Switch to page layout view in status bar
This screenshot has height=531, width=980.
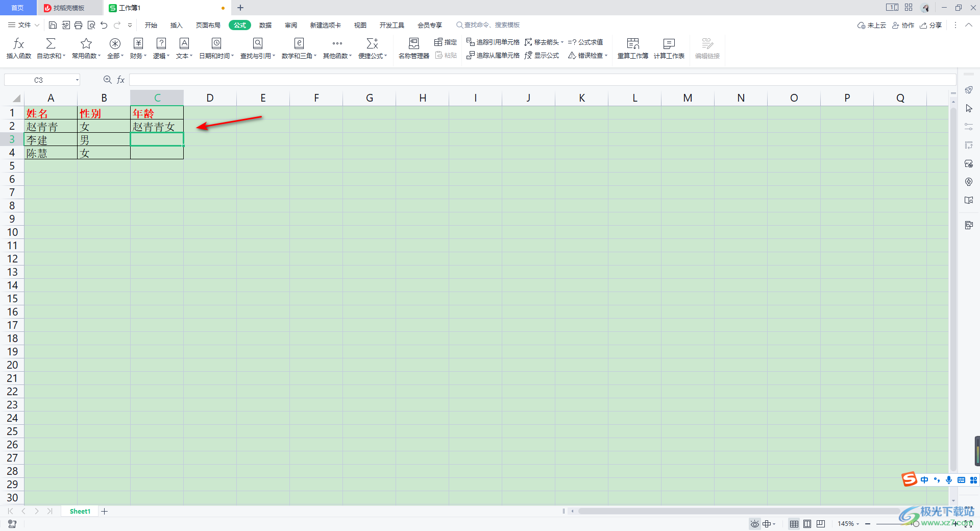(x=807, y=524)
